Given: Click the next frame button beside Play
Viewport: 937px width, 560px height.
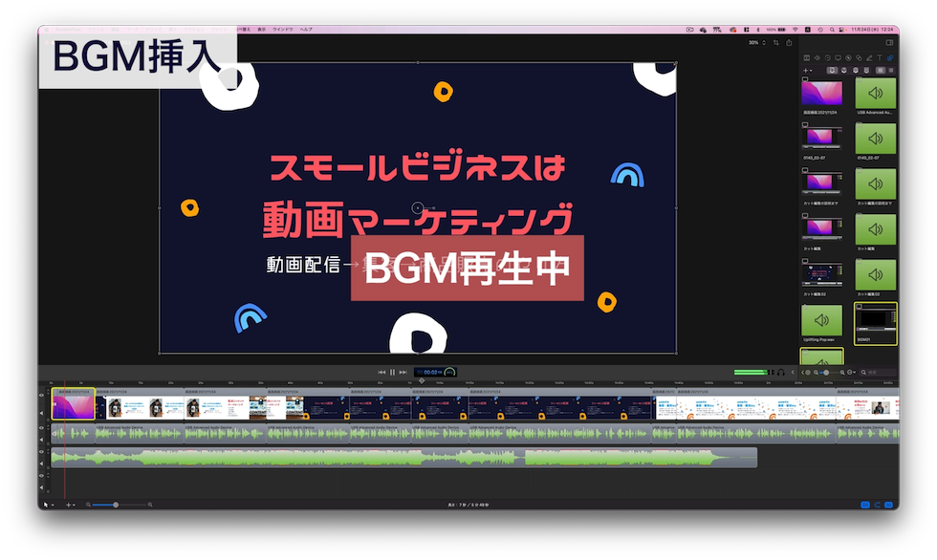Looking at the screenshot, I should [403, 373].
